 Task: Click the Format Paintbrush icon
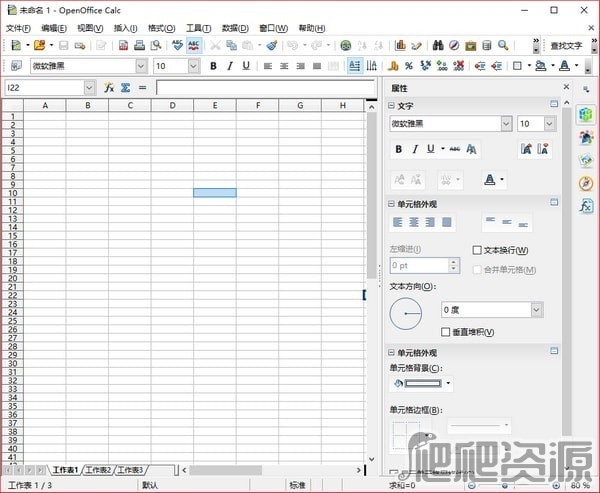click(x=272, y=45)
